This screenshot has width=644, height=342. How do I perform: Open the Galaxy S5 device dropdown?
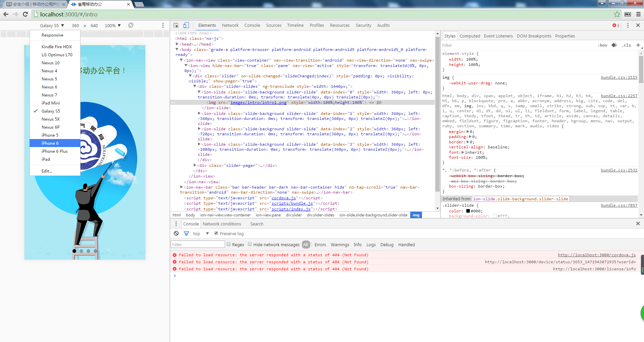coord(52,25)
